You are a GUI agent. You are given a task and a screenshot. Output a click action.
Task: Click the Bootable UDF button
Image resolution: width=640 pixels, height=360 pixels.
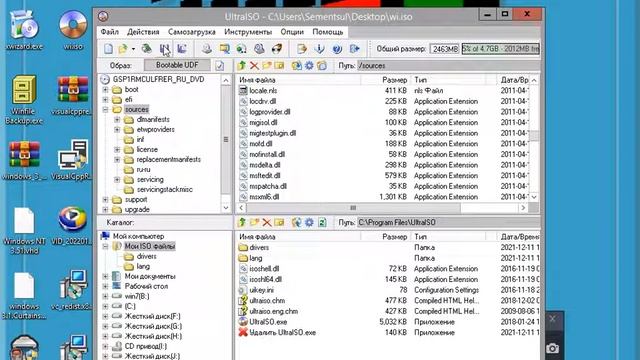(x=177, y=65)
